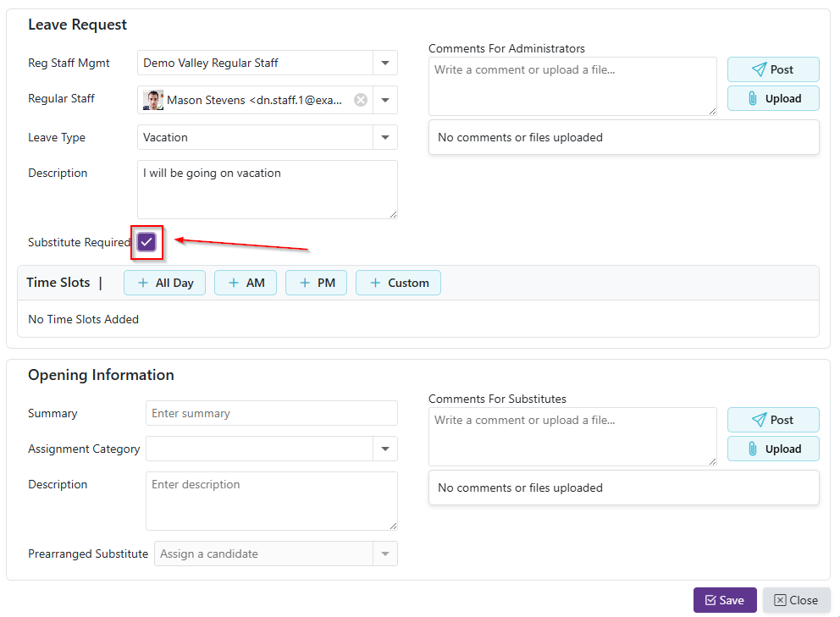Open the Prearranged Substitute candidate dropdown
This screenshot has width=840, height=617.
[x=385, y=554]
